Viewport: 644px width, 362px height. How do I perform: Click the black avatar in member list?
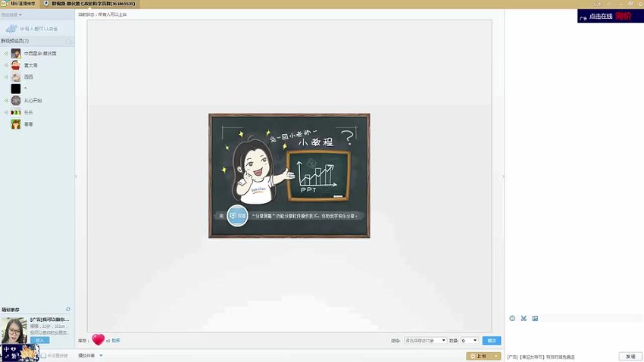(16, 89)
